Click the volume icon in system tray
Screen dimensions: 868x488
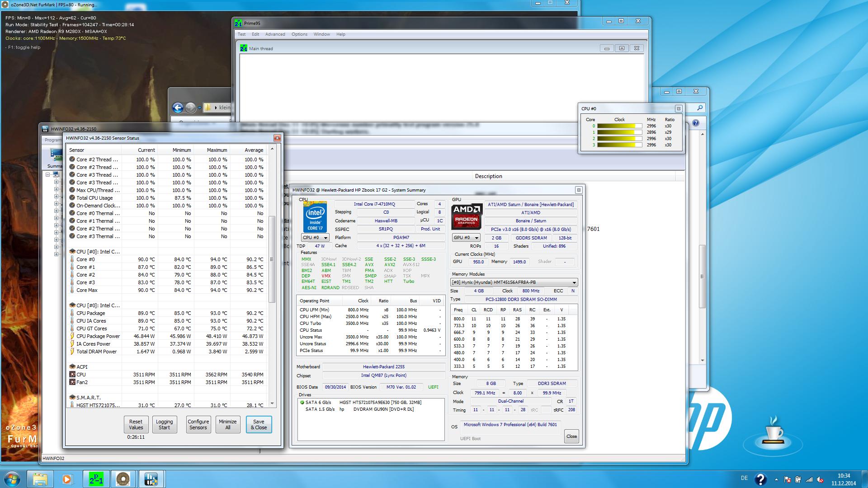[820, 480]
